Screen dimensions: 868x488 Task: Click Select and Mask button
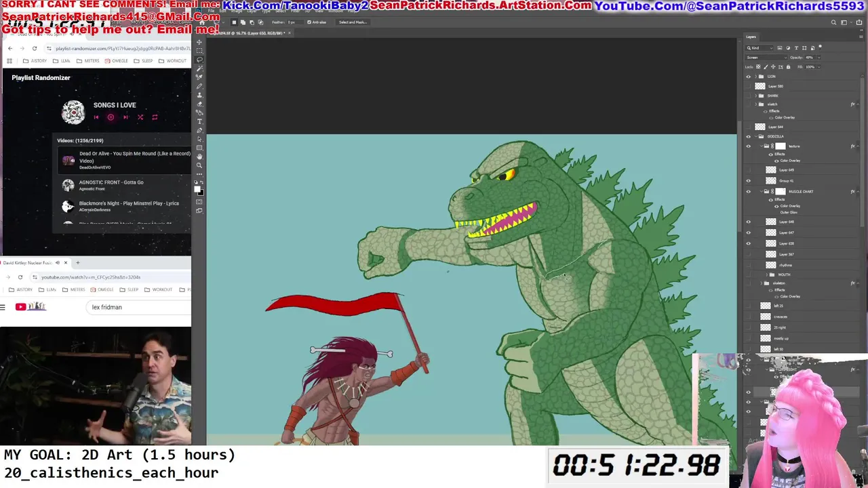pos(353,22)
